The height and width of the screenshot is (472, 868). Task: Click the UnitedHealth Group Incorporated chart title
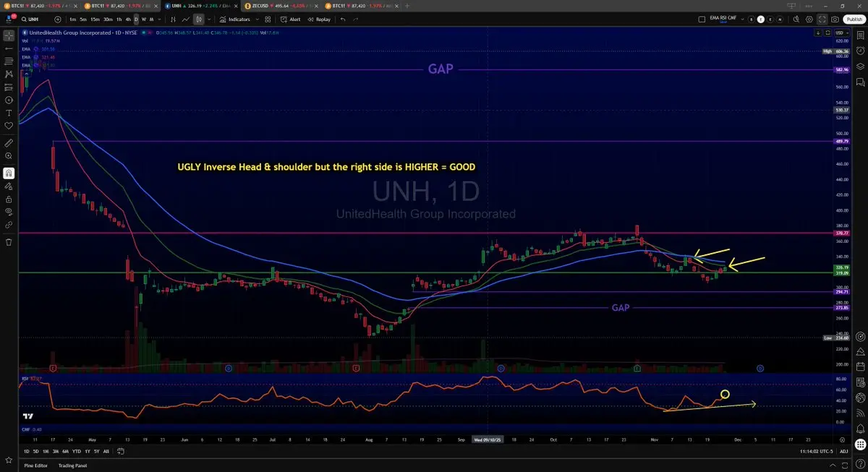(85, 33)
